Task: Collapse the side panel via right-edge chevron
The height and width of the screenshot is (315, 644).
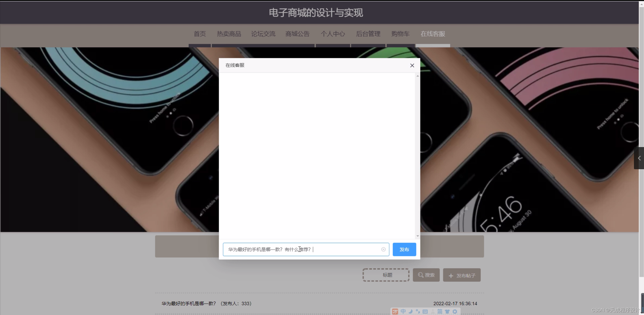Action: (x=639, y=158)
